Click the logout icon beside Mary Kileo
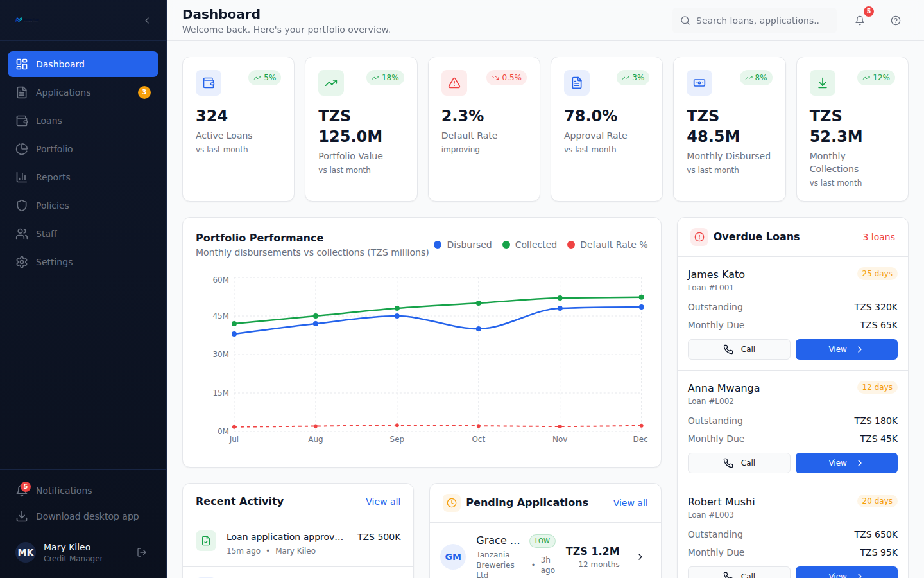924x578 pixels. coord(142,552)
